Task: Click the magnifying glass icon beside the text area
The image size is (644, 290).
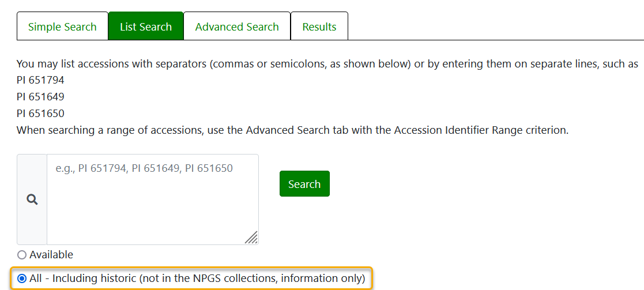Action: point(32,199)
